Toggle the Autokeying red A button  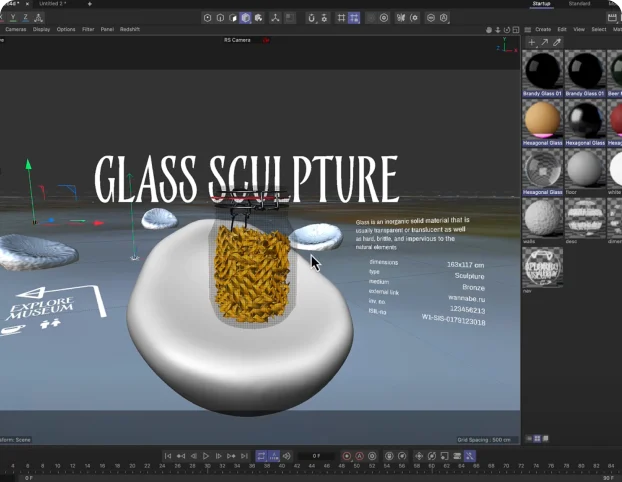click(x=359, y=456)
